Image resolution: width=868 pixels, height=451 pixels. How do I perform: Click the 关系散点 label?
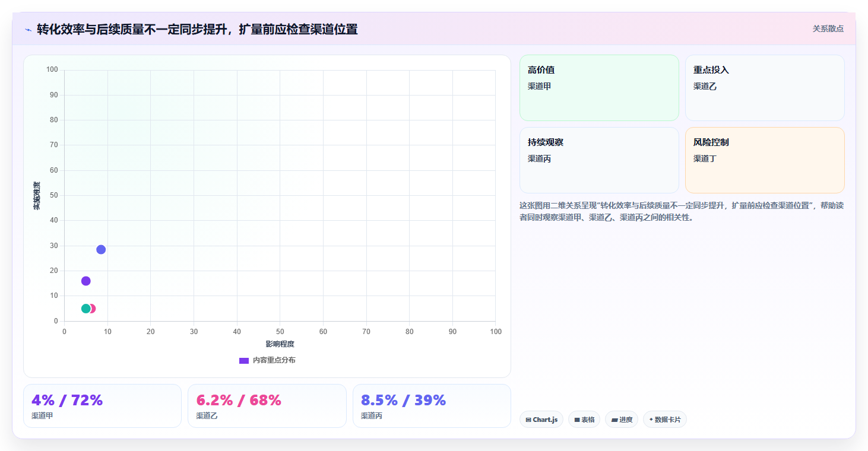click(828, 28)
